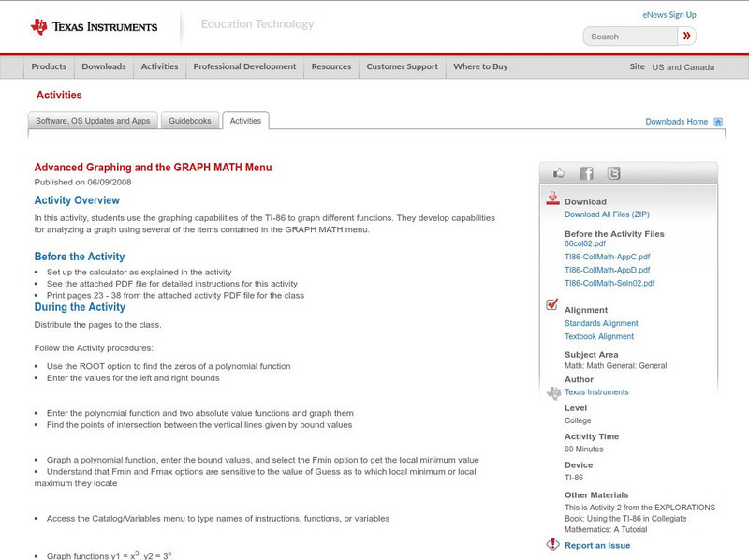
Task: Click the gray TI author logo icon
Action: point(553,392)
